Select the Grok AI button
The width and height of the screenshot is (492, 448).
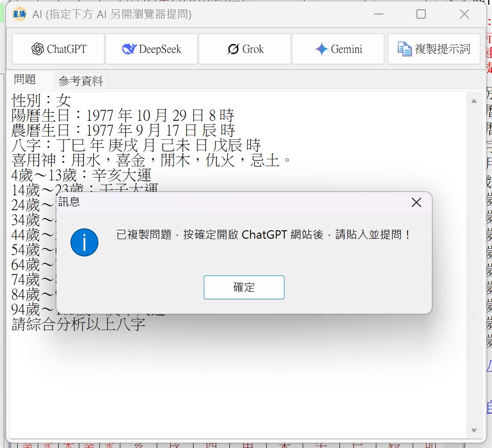(245, 49)
